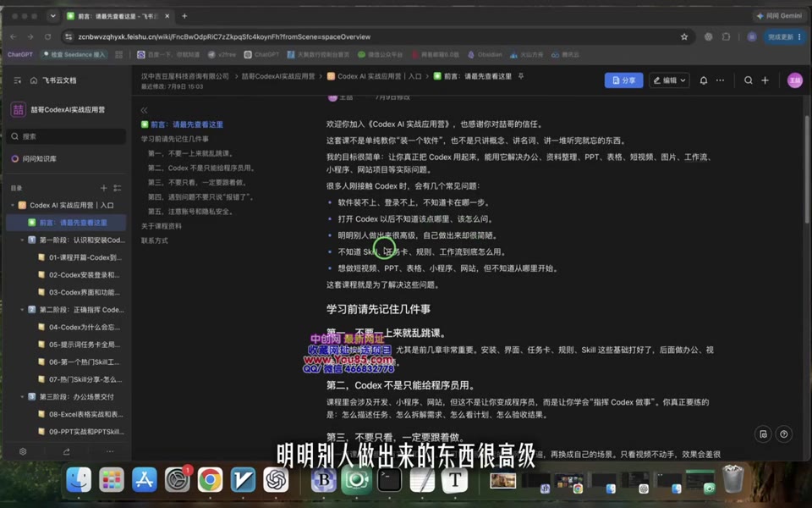
Task: Open 06-第一个热门Skill工... page
Action: tap(80, 362)
